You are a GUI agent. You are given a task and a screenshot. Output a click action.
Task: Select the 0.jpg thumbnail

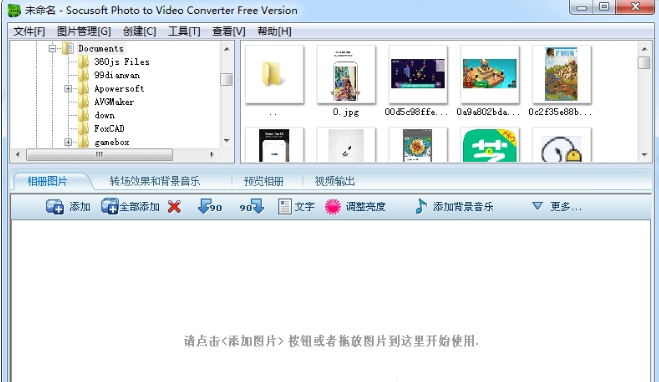coord(346,74)
